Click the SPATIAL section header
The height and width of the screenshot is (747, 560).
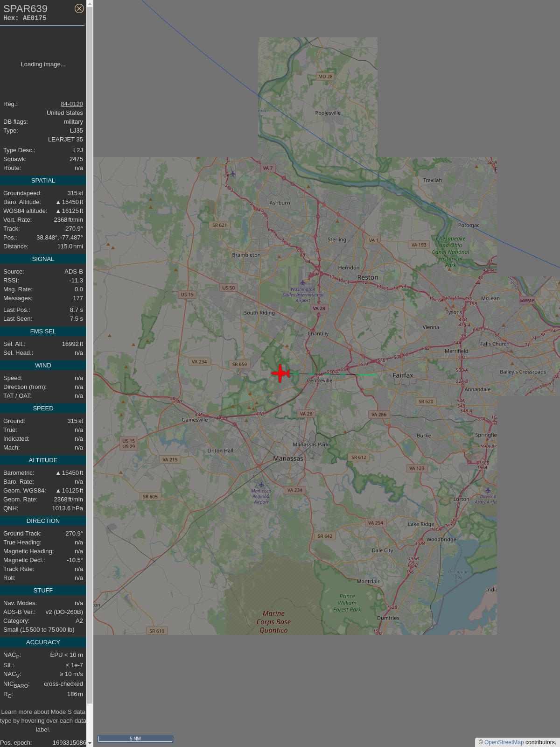(43, 181)
